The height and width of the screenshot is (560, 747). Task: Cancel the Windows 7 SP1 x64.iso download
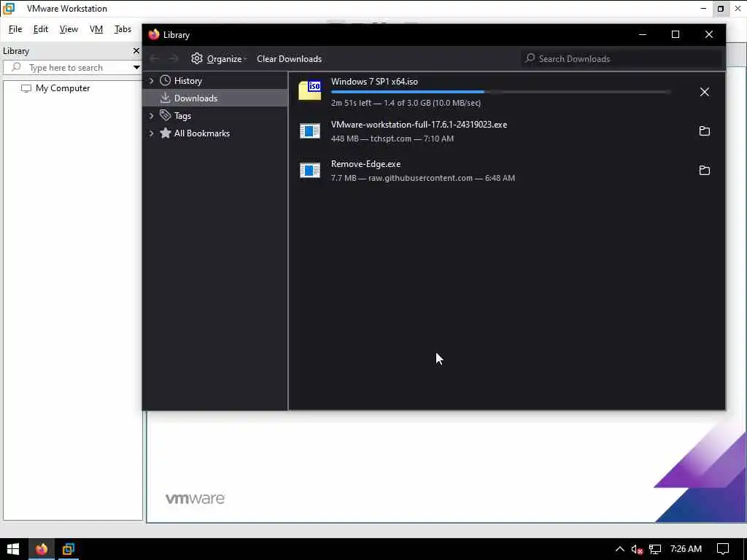704,92
